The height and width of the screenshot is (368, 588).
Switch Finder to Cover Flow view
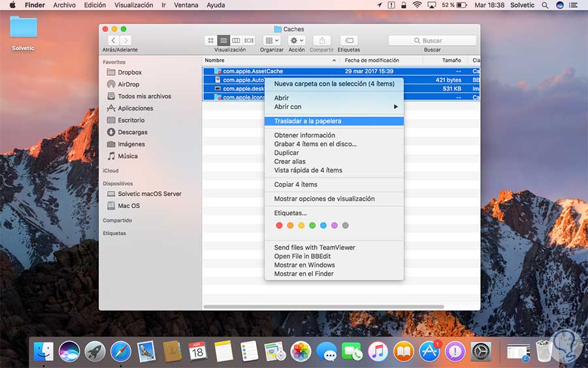click(249, 40)
